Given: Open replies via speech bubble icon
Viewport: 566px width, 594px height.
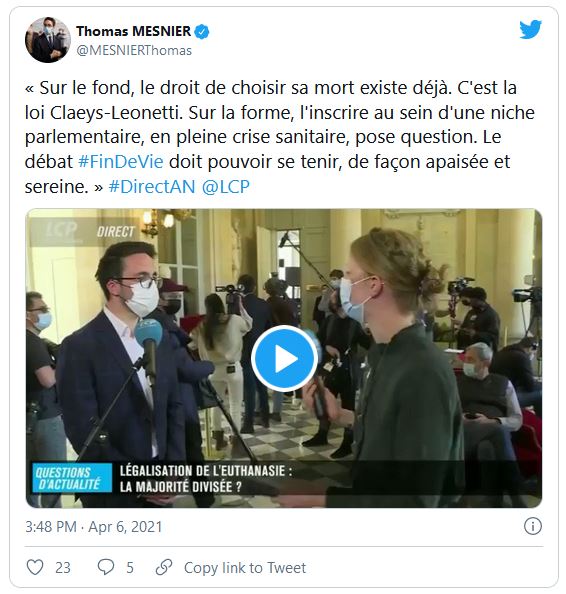Looking at the screenshot, I should click(106, 567).
